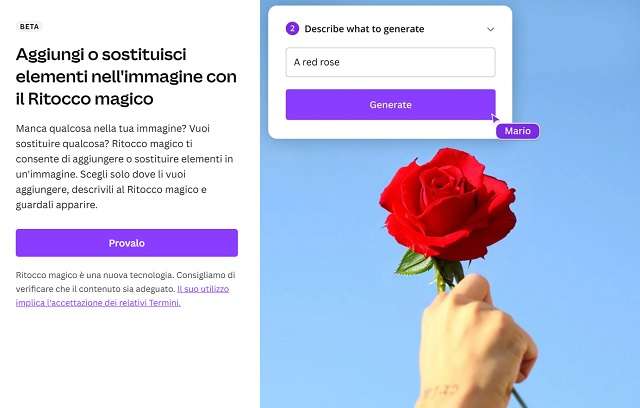Click the red rose blossom in the photo
This screenshot has height=408, width=640.
(x=448, y=204)
